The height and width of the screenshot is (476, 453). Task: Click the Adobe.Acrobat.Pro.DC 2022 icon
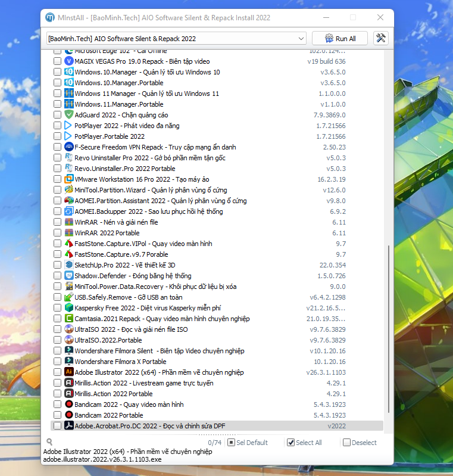click(x=69, y=425)
